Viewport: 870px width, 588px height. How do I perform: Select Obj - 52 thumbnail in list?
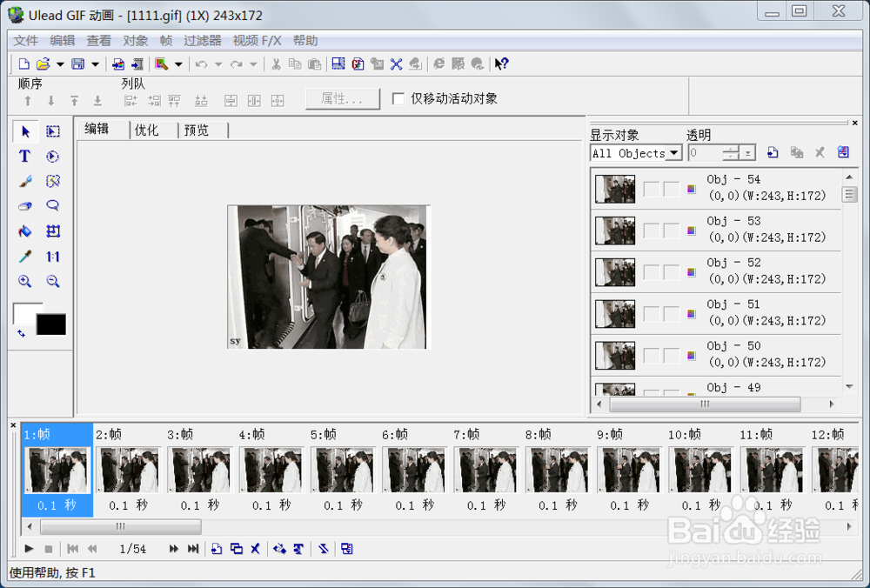(x=615, y=272)
